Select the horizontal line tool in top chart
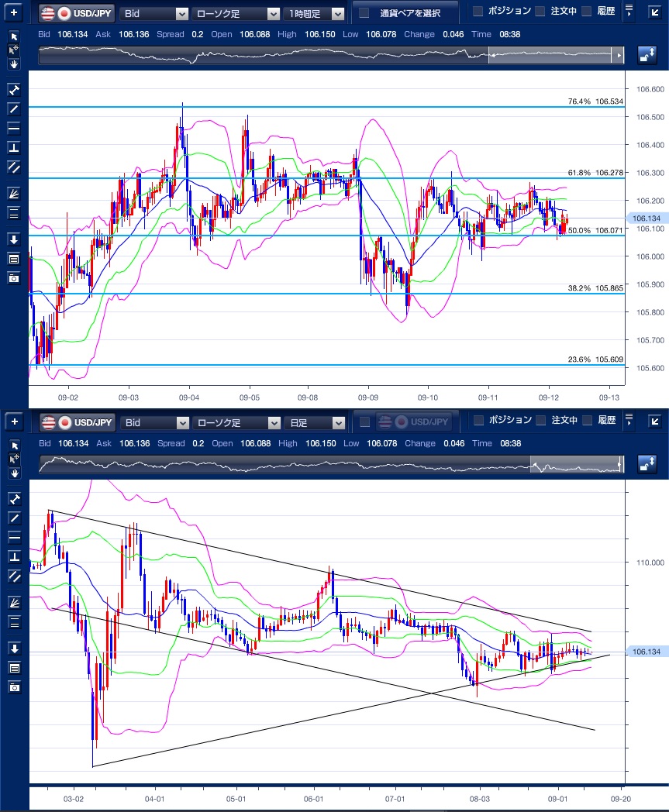 pos(13,128)
